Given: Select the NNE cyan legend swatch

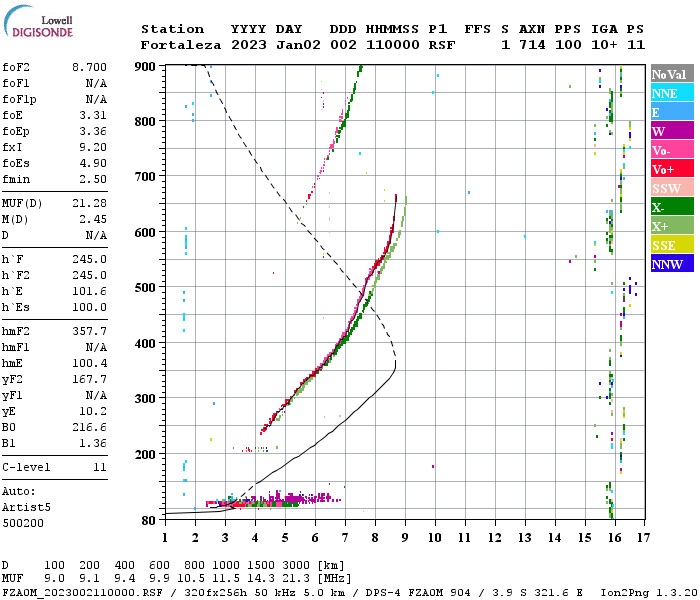Looking at the screenshot, I should pos(672,93).
